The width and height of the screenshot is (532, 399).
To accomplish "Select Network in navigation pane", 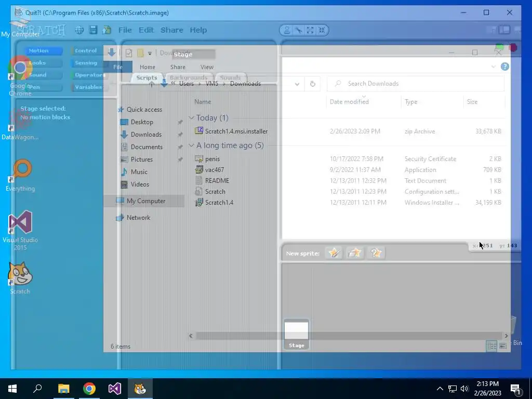I will (x=138, y=218).
